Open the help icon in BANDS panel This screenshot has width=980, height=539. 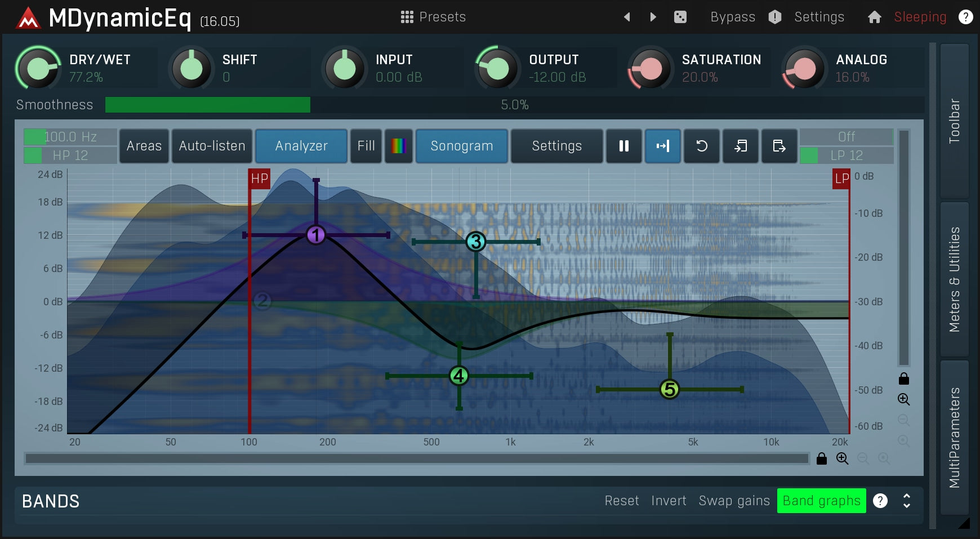coord(880,501)
